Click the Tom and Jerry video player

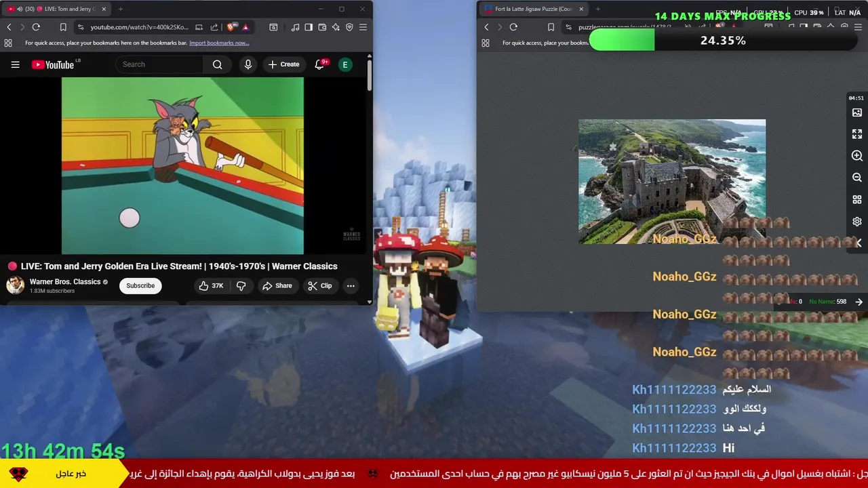click(x=182, y=165)
